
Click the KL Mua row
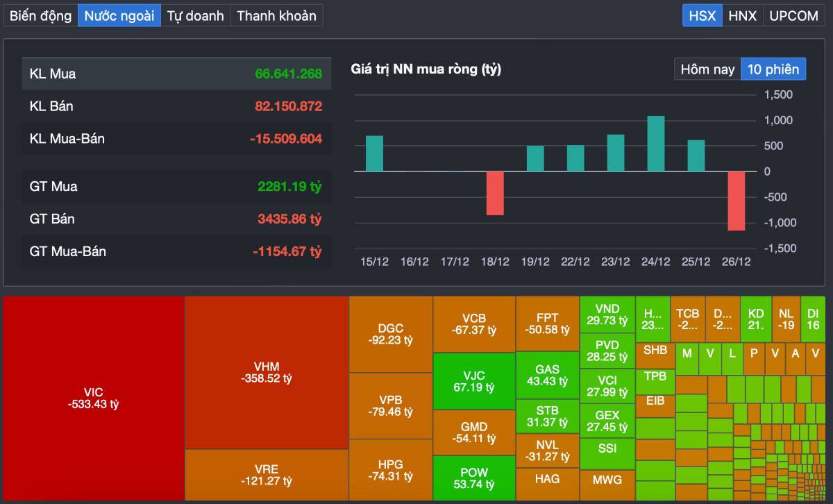coord(176,74)
